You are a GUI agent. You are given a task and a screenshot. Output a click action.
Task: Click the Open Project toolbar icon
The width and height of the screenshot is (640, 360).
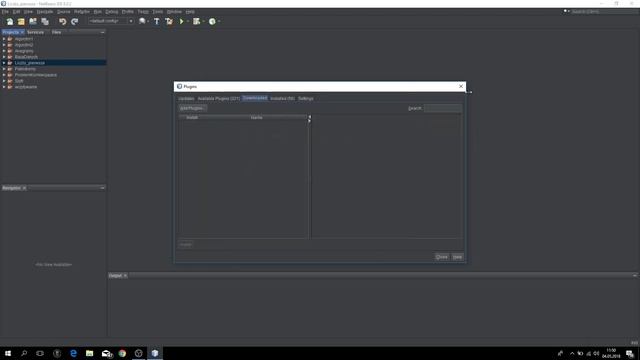pos(33,21)
